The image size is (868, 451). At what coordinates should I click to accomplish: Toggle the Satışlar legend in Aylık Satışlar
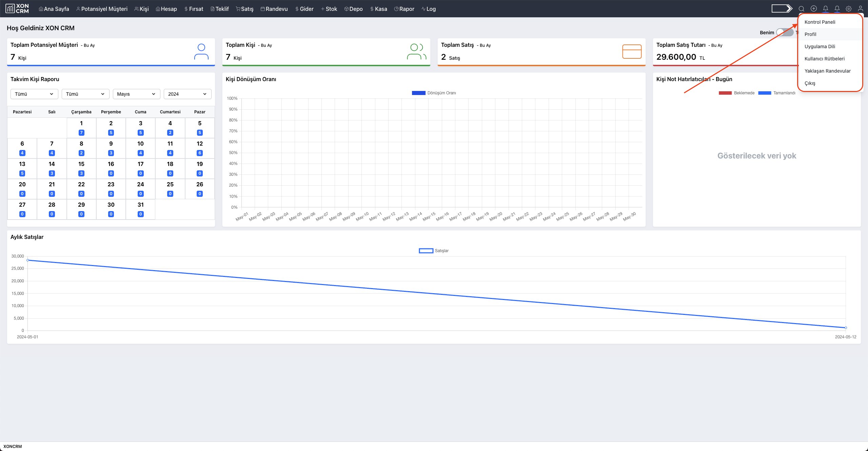426,251
